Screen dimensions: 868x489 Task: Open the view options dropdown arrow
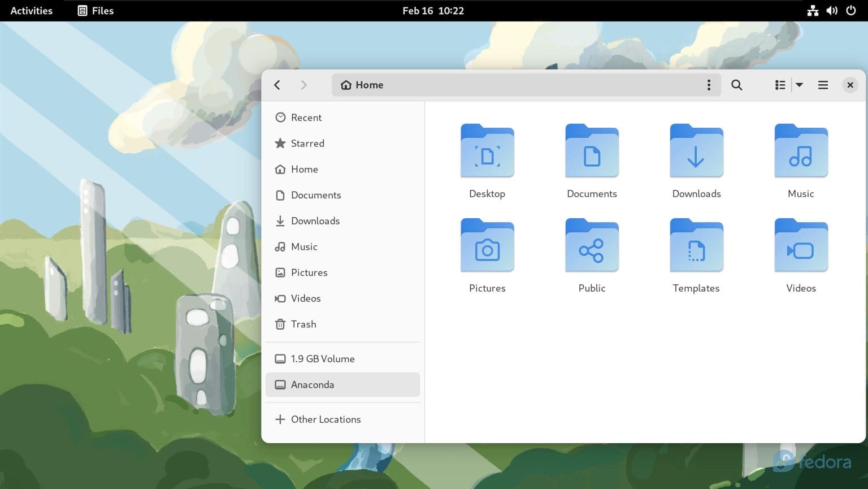[800, 85]
